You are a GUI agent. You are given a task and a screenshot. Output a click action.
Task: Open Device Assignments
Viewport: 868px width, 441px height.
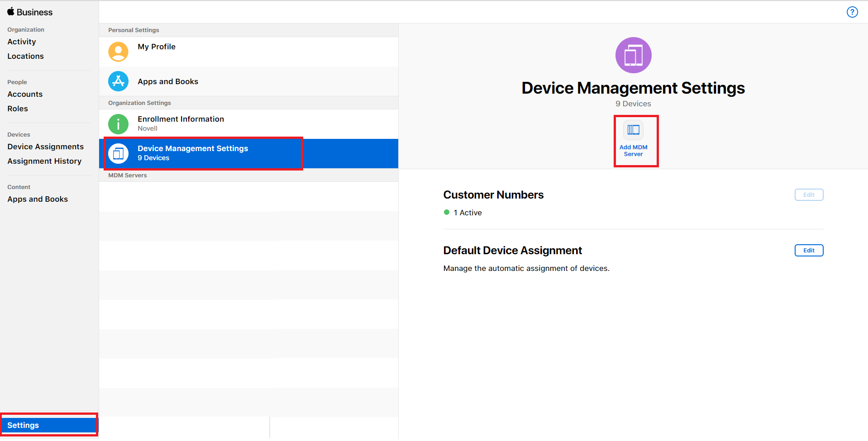(x=45, y=147)
